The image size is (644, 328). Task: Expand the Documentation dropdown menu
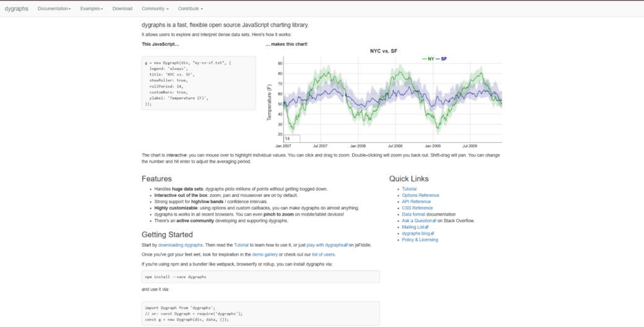(x=54, y=9)
